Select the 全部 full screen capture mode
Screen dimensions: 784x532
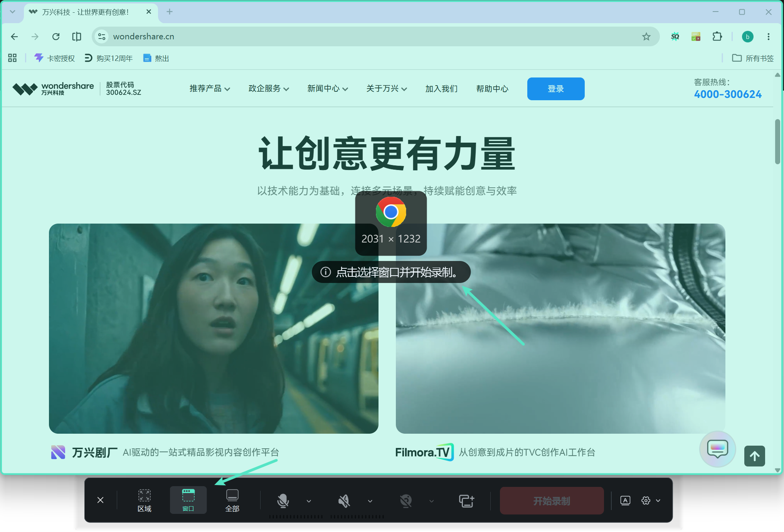click(232, 500)
